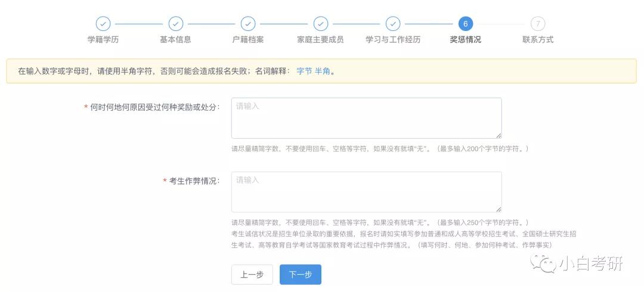Click the 学籍学历 step checkmark circle
This screenshot has width=644, height=292.
pyautogui.click(x=103, y=24)
